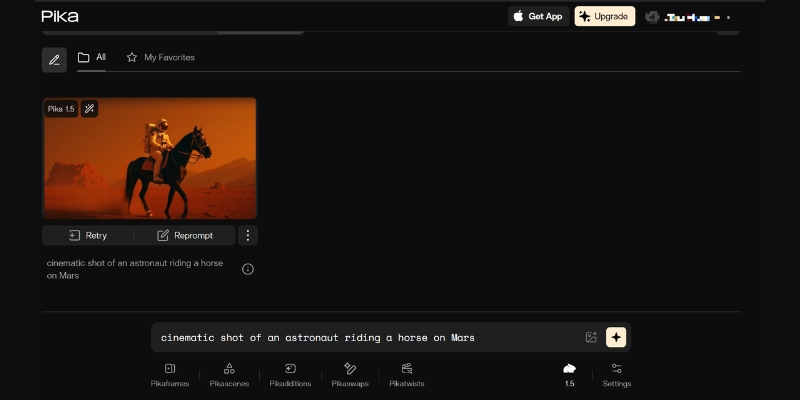The image size is (800, 400).
Task: Click the Reprompt button
Action: (185, 235)
